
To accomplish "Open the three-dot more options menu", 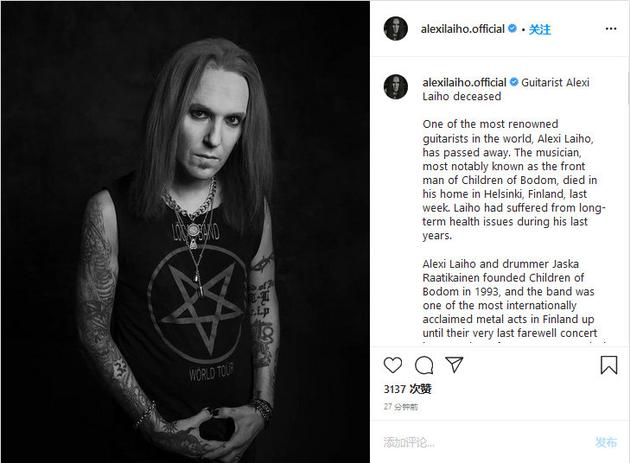I will pyautogui.click(x=611, y=29).
